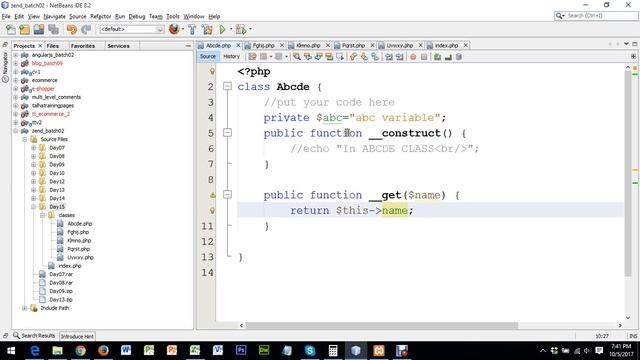Switch to the Files panel tab

(x=52, y=46)
